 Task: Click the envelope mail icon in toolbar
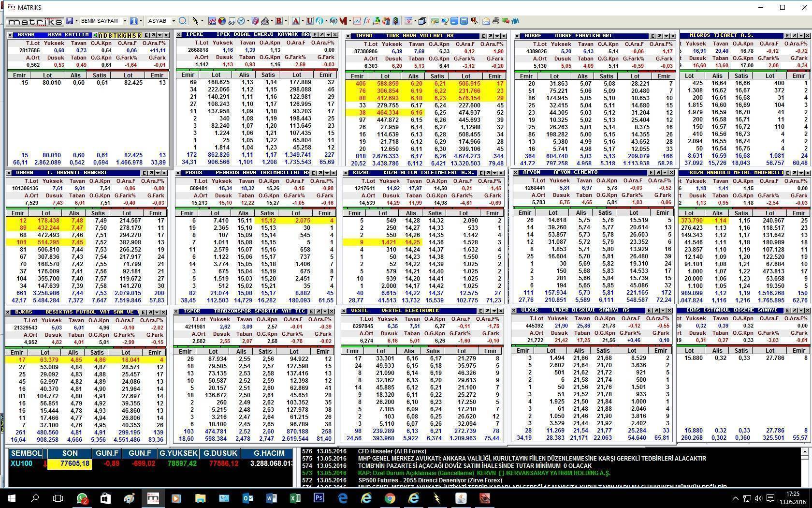(x=486, y=21)
